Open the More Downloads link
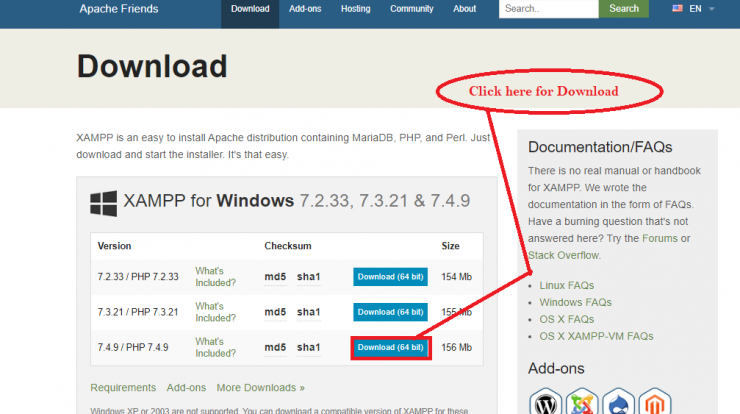 (261, 388)
